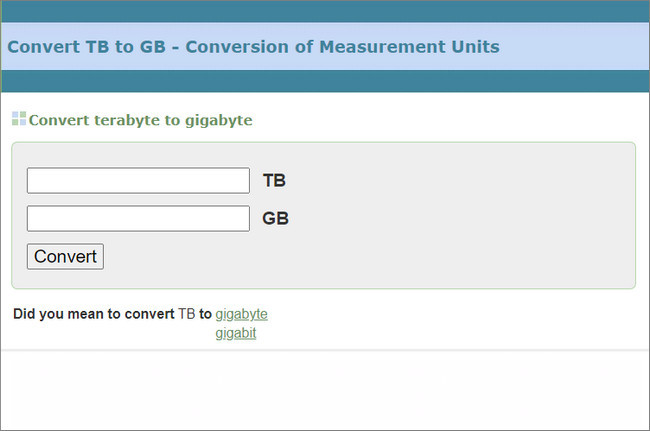Click the light blue title banner background

click(x=580, y=47)
